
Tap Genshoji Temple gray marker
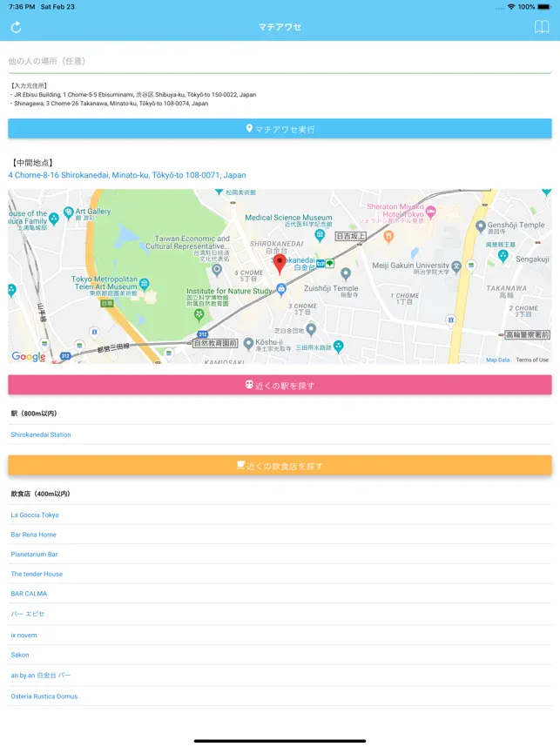pos(481,225)
